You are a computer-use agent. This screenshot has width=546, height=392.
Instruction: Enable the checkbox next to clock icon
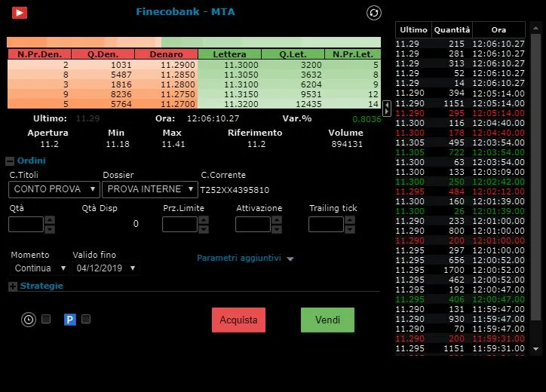[46, 319]
